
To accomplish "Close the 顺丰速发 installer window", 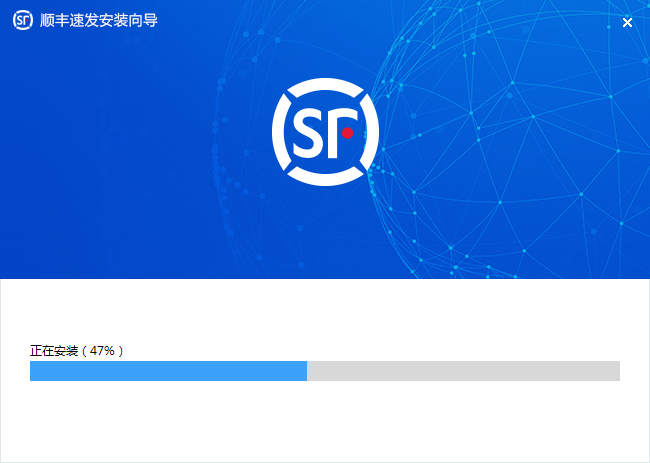I will 627,22.
